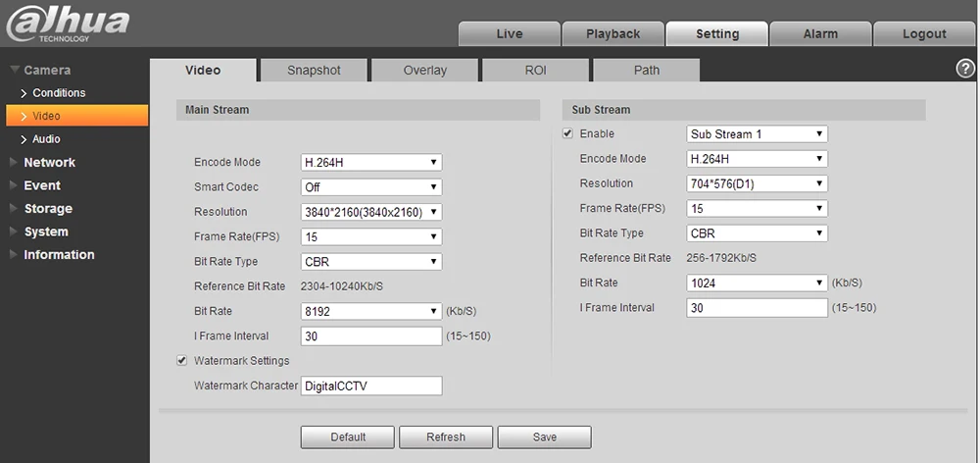Open Sub Stream Bit Rate 1024 dropdown
The height and width of the screenshot is (463, 980).
tap(757, 283)
